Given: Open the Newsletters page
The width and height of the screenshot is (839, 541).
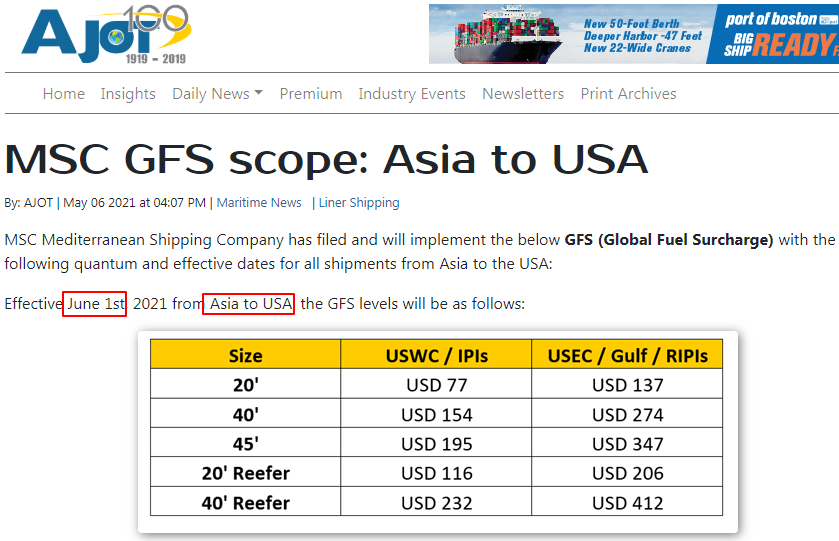Looking at the screenshot, I should tap(523, 94).
